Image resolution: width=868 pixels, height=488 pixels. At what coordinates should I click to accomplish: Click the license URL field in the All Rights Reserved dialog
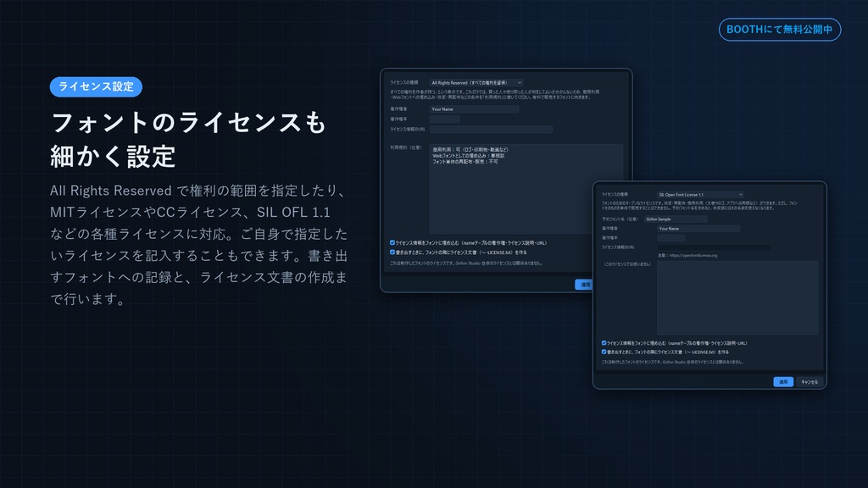pyautogui.click(x=491, y=130)
